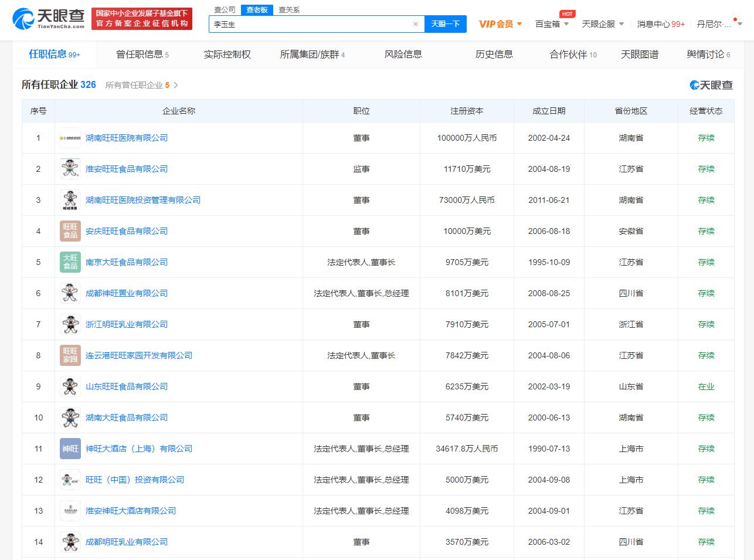Click the HOT badge above 百宝箱

coord(566,13)
